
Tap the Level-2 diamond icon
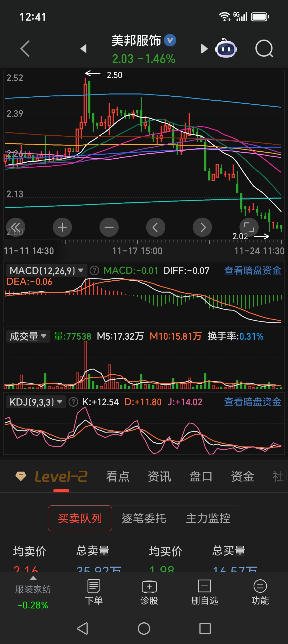pyautogui.click(x=21, y=476)
